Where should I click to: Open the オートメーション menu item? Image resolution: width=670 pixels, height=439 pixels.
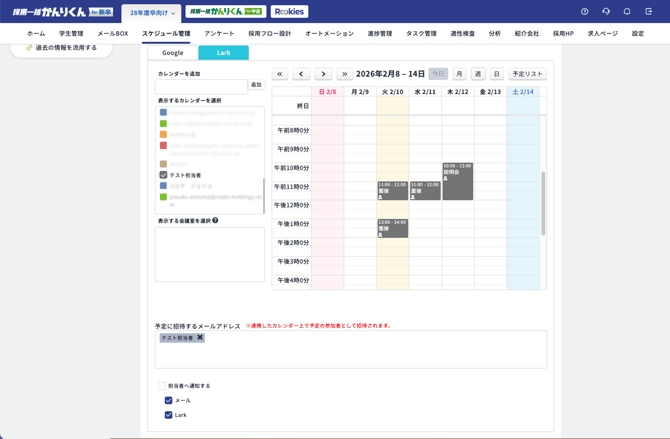pos(329,34)
